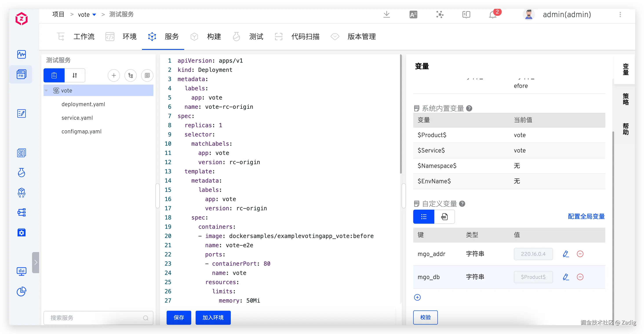This screenshot has width=644, height=334.
Task: Switch variables to YAML file view
Action: point(444,217)
